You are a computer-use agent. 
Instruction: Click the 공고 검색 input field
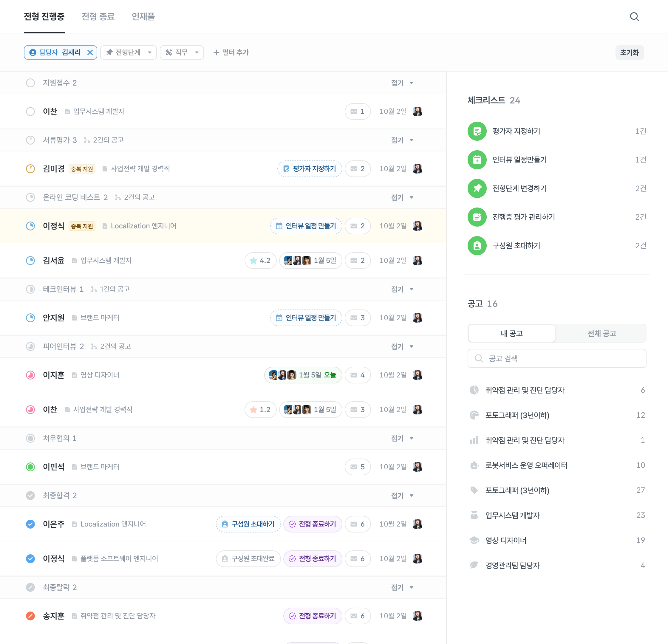click(556, 358)
